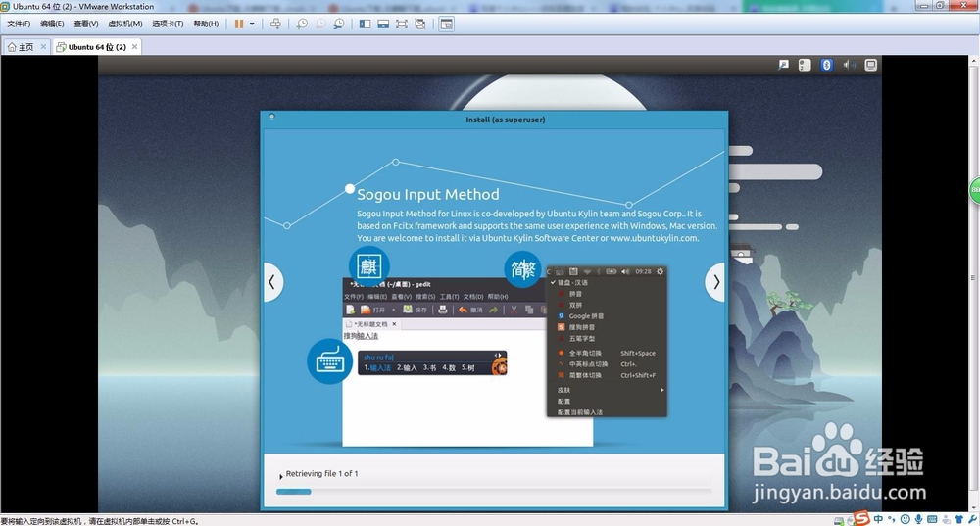The height and width of the screenshot is (526, 980).
Task: Click the Kylin 麒 circle icon in slide
Action: point(368,266)
